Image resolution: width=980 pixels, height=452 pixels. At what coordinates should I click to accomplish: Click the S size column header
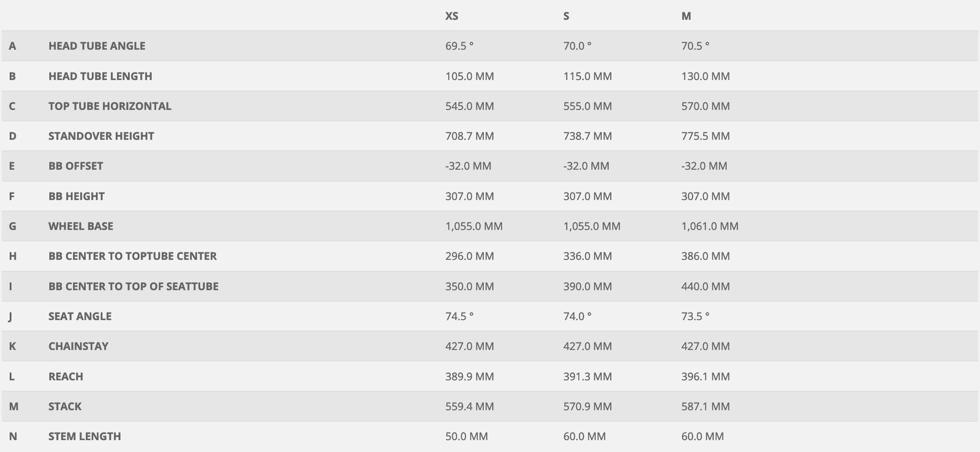pos(566,16)
